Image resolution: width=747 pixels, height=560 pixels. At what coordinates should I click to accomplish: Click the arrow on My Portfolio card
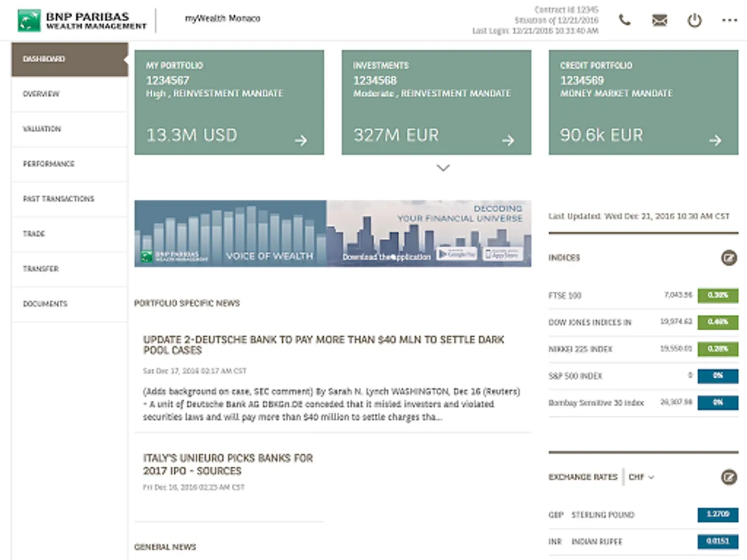(301, 141)
